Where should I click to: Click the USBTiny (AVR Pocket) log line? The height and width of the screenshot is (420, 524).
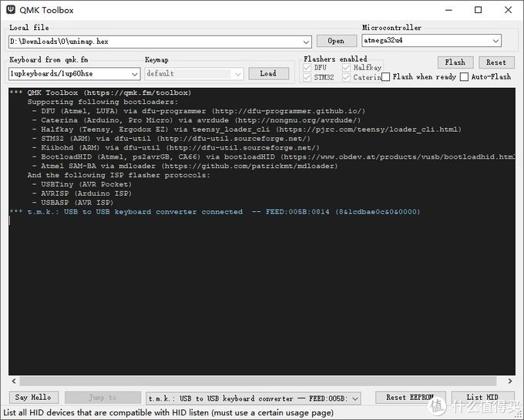[82, 184]
